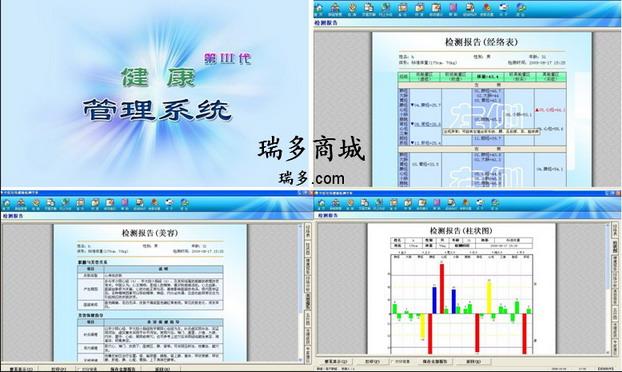
Task: Click the last globe icon in bar chart window toolbar
Action: point(495,203)
